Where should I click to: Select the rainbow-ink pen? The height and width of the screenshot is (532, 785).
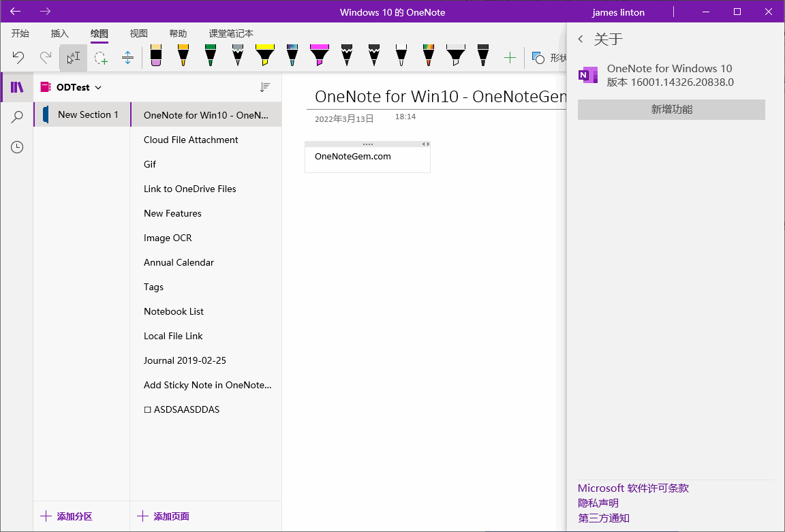click(428, 55)
